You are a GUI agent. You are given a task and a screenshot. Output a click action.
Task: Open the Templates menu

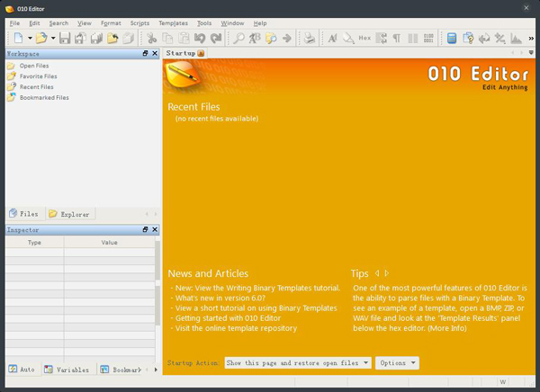click(x=173, y=23)
